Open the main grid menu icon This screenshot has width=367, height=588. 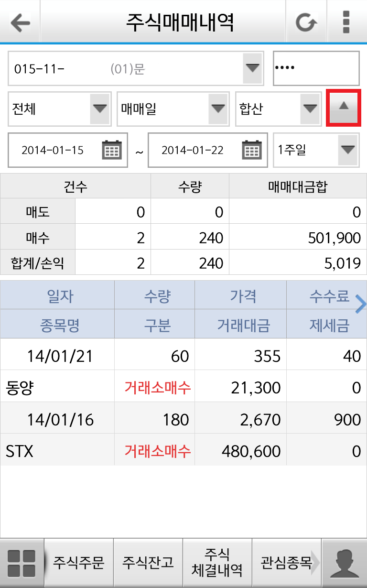click(x=22, y=563)
